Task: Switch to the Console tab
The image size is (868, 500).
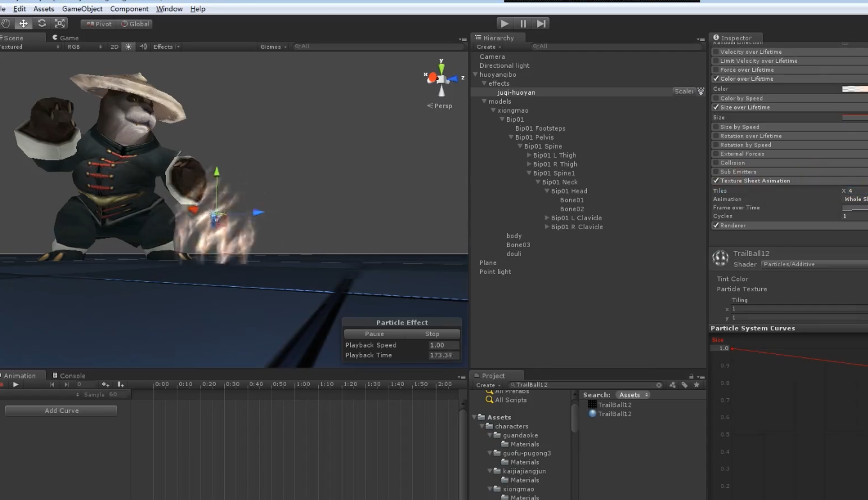Action: click(69, 376)
